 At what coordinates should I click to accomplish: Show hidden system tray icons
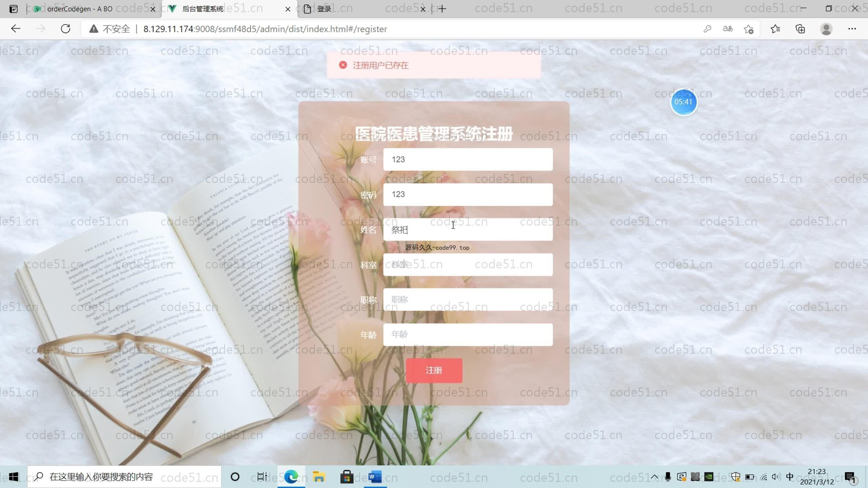(x=654, y=477)
